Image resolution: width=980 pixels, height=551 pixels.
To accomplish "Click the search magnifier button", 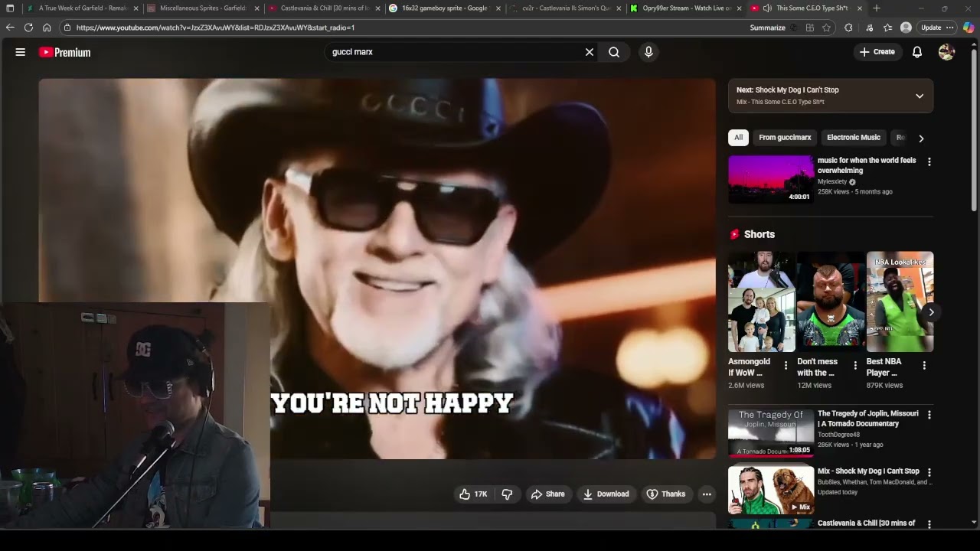I will pos(614,52).
